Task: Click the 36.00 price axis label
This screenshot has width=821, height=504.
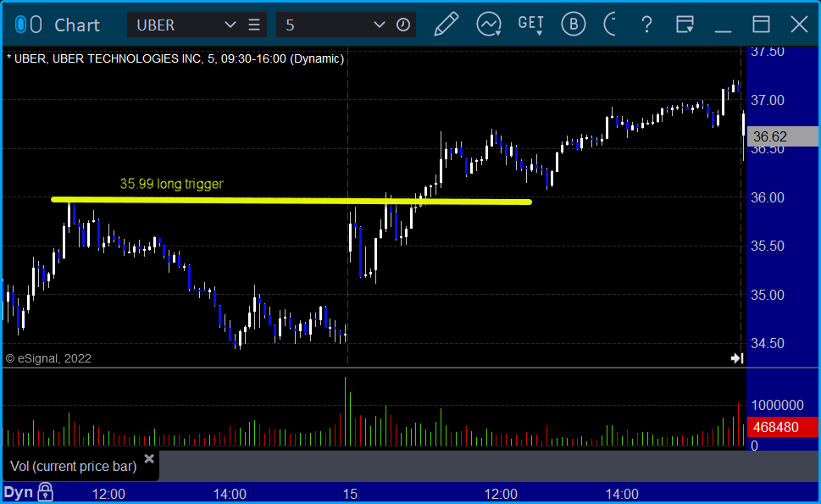Action: click(x=768, y=197)
